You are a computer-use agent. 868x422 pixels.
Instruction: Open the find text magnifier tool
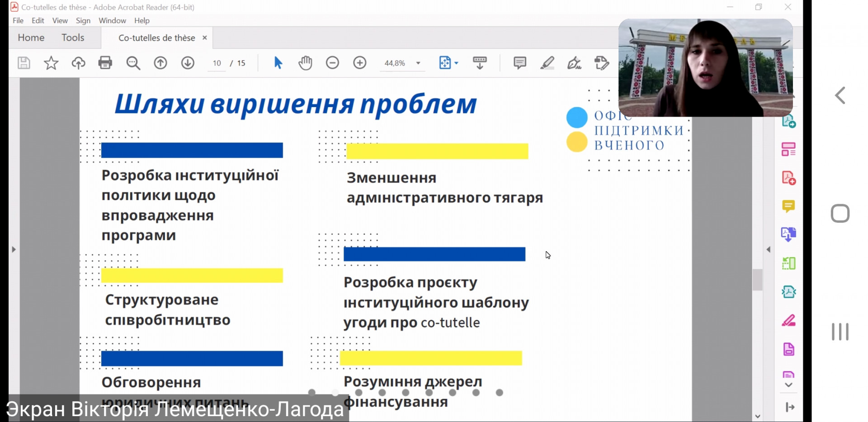coord(133,63)
